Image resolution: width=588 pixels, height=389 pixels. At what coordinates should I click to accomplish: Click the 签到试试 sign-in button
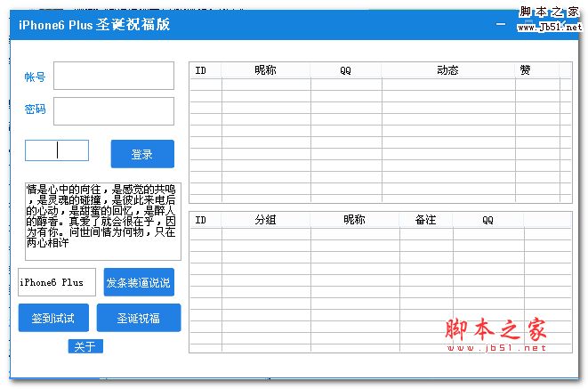(x=53, y=318)
